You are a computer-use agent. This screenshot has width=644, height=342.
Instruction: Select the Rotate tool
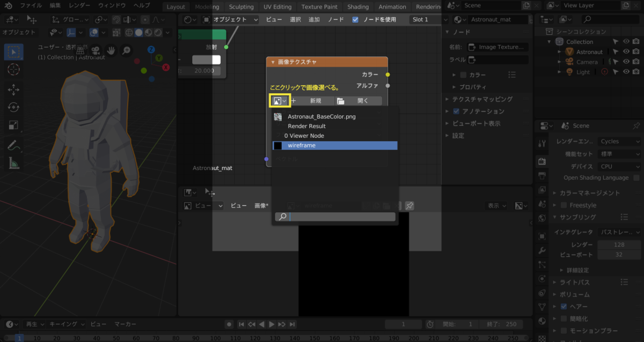14,107
